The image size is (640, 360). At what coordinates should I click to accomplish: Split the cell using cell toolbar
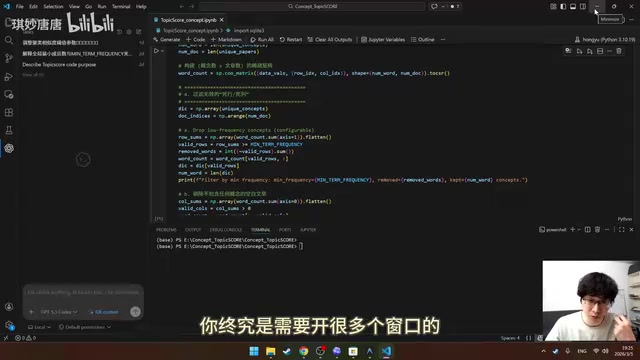point(600,51)
